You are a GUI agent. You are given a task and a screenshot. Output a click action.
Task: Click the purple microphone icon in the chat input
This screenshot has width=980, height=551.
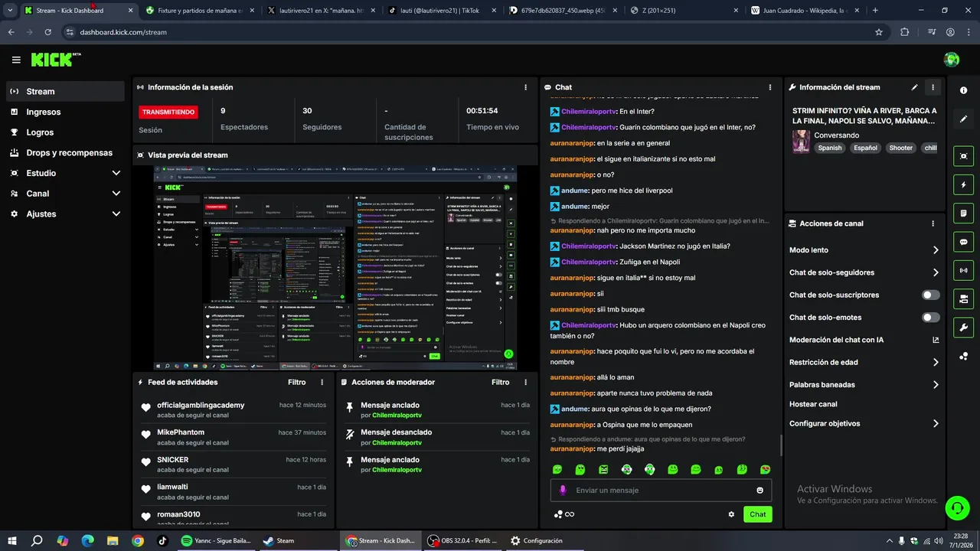(x=562, y=491)
